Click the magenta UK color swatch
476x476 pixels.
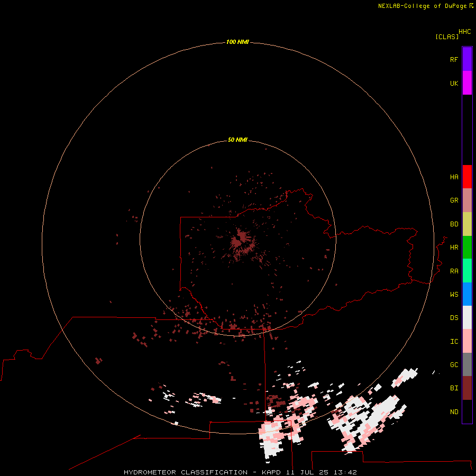467,83
